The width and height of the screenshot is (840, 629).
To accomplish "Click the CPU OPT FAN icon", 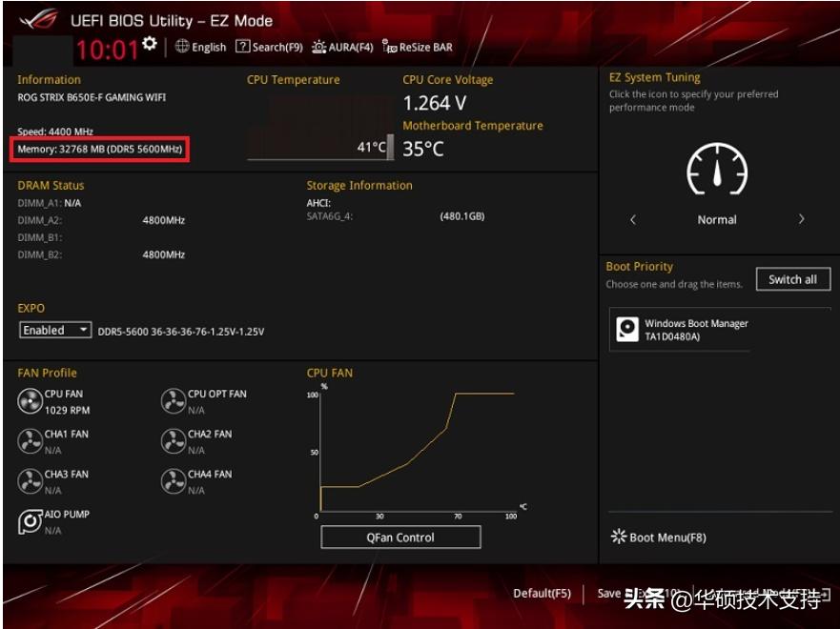I will coord(173,401).
